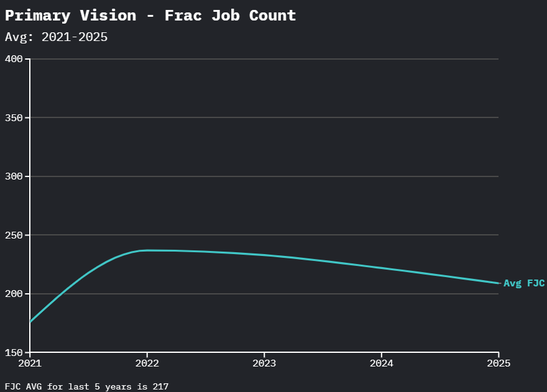Click the teal line's endpoint at 2025
The image size is (547, 392).
pos(498,283)
